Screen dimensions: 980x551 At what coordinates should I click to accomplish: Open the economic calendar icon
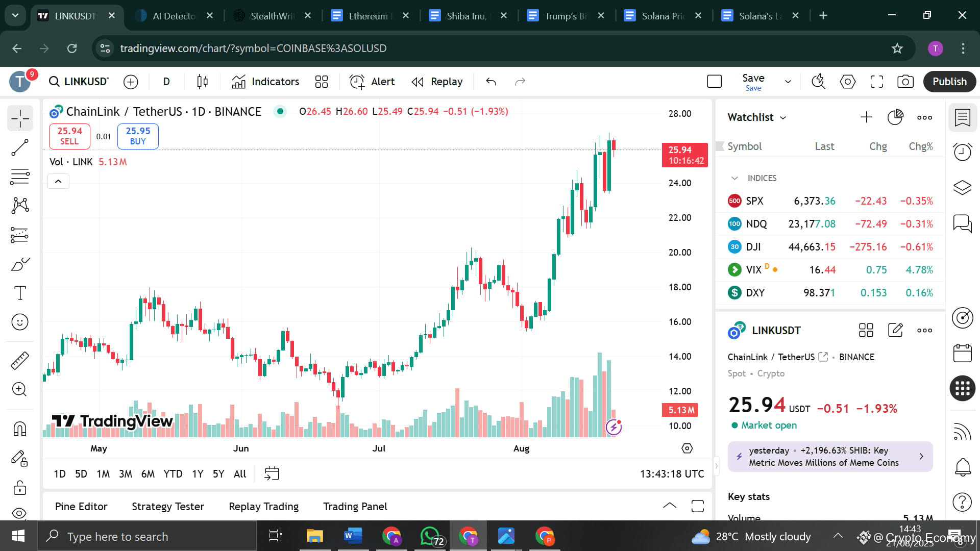pos(962,353)
